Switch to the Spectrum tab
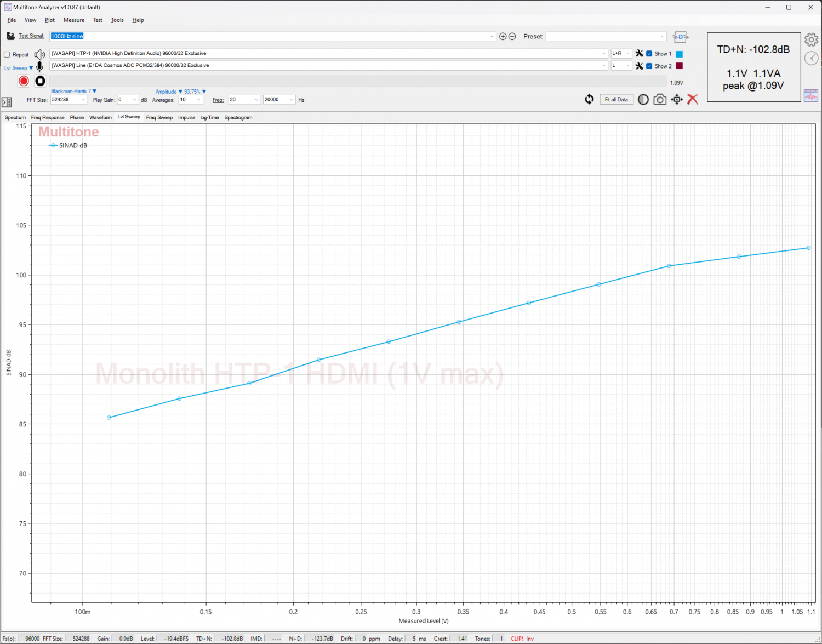Screen dimensions: 822x644 (15, 118)
